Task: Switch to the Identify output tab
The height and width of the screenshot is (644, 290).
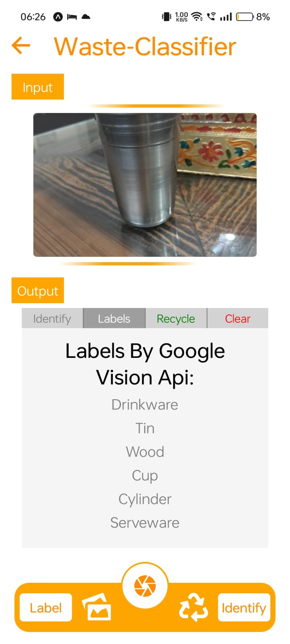Action: point(52,318)
